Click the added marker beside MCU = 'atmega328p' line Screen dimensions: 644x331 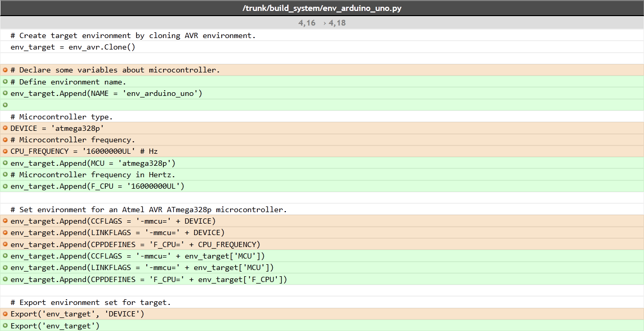tap(5, 163)
